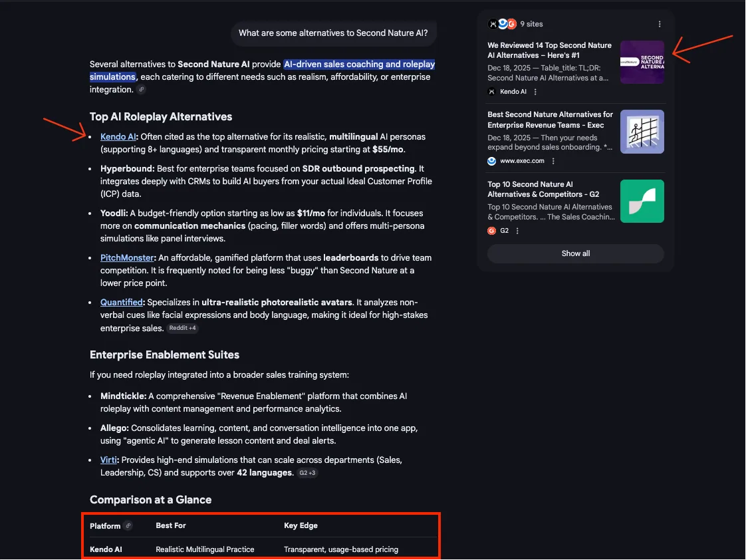This screenshot has width=746, height=560.
Task: Open the three-dot menu next to Kendo AI source
Action: (535, 92)
